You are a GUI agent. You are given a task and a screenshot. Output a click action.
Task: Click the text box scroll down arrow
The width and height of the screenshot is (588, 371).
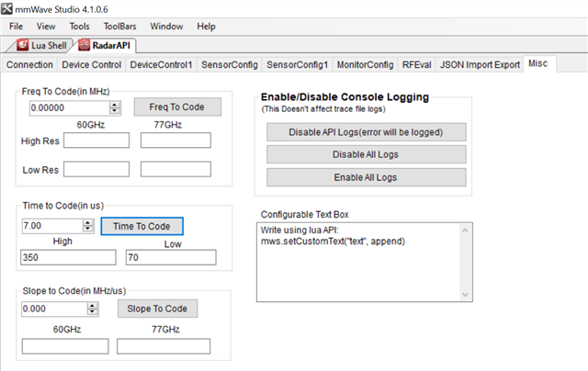[465, 295]
